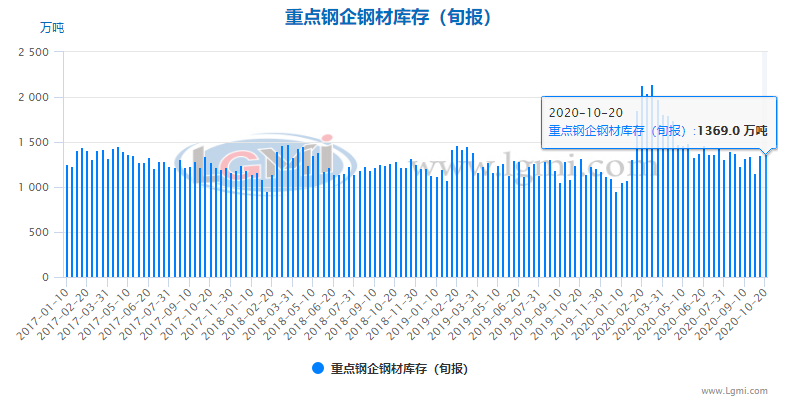Click the blue legend circle marker
This screenshot has height=400, width=791.
tap(318, 368)
